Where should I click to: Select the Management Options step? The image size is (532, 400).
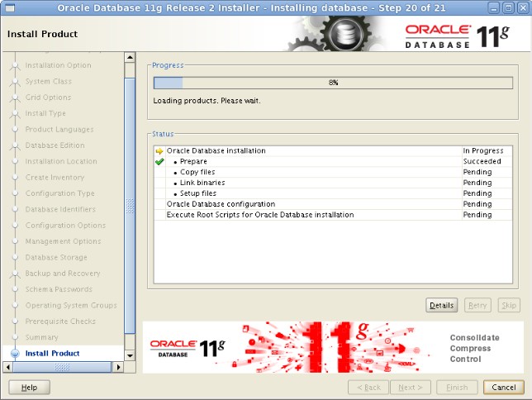coord(63,241)
